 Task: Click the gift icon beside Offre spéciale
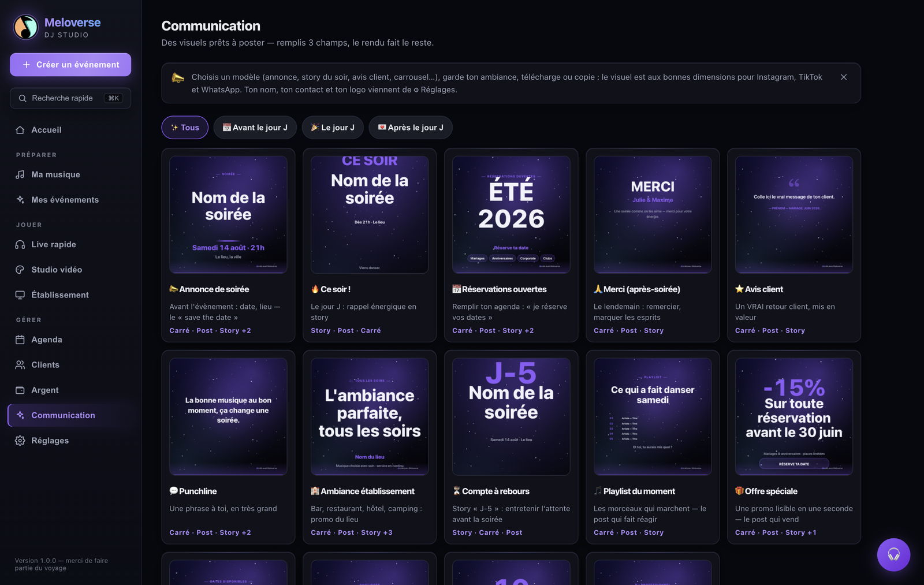click(x=740, y=491)
